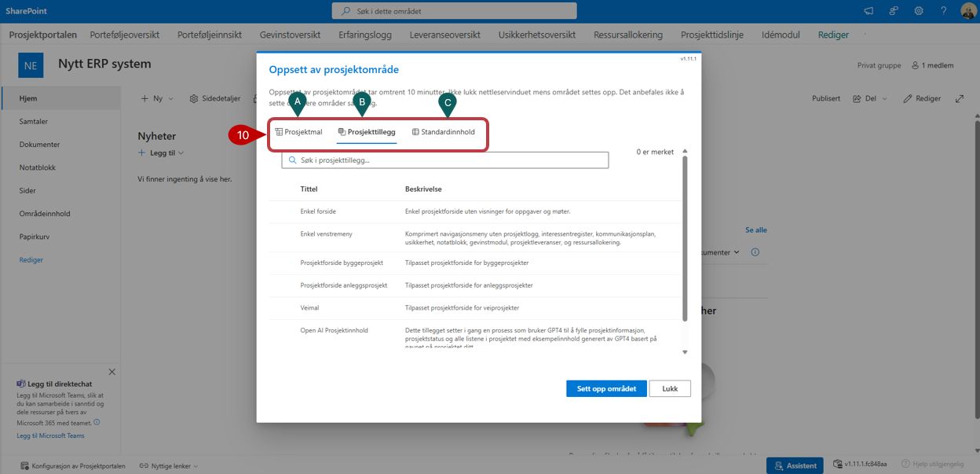
Task: Switch to the Standardinnhold tab
Action: [x=443, y=132]
